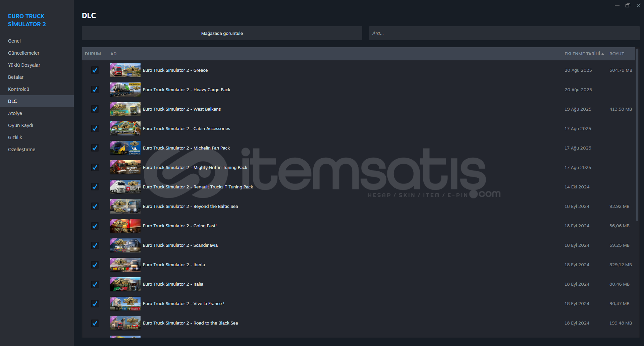Viewport: 644px width, 346px height.
Task: Toggle the Road to the Black Sea checkbox
Action: 95,323
